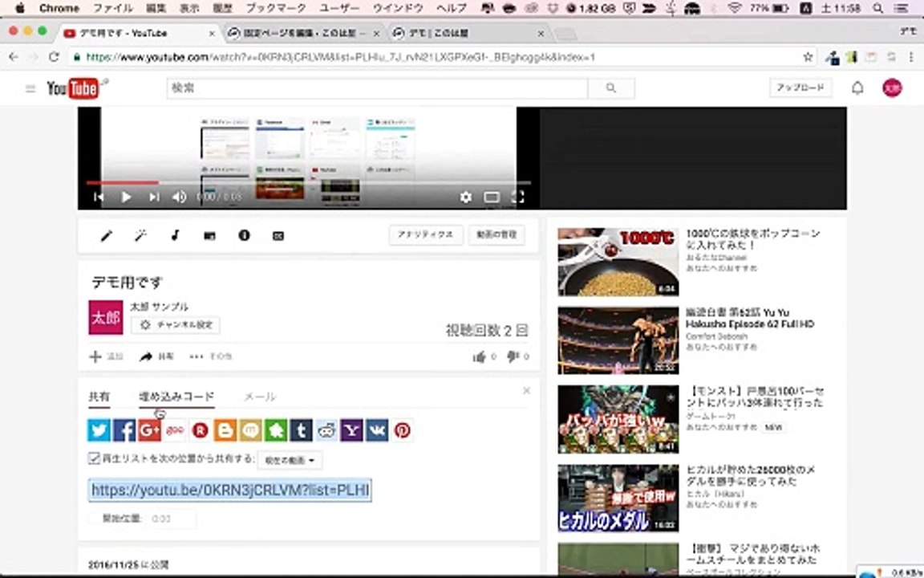Switch to the 共有 tab
The height and width of the screenshot is (578, 924).
click(x=99, y=397)
